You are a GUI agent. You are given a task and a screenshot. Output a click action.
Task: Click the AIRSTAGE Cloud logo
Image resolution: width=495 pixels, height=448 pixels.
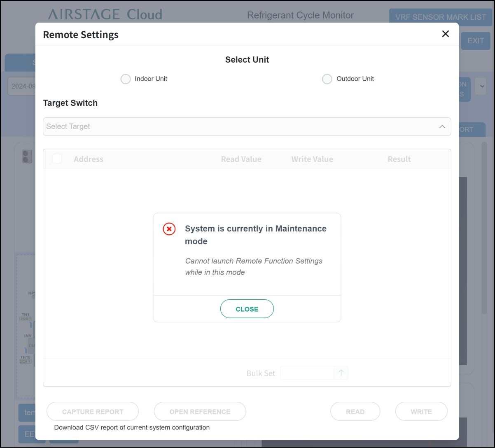click(105, 15)
